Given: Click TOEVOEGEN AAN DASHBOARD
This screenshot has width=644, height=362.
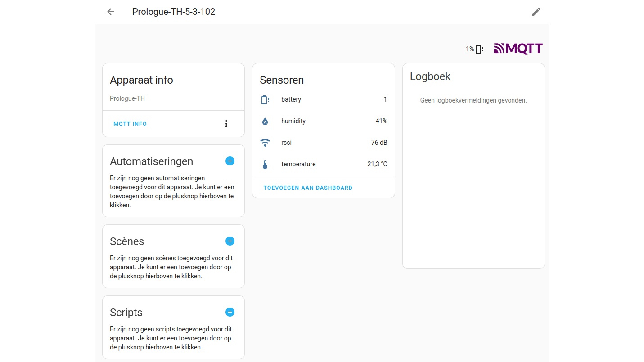Looking at the screenshot, I should tap(308, 188).
